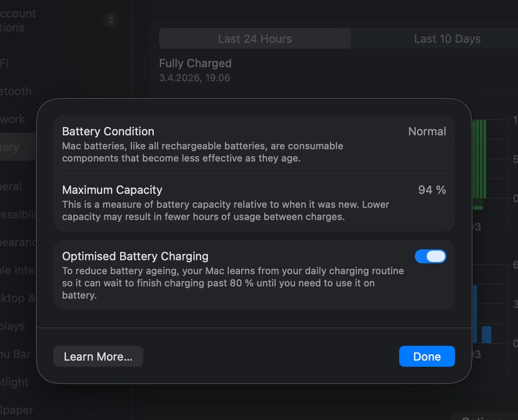The height and width of the screenshot is (420, 518).
Task: Click the Fully Charged status text
Action: pos(195,63)
